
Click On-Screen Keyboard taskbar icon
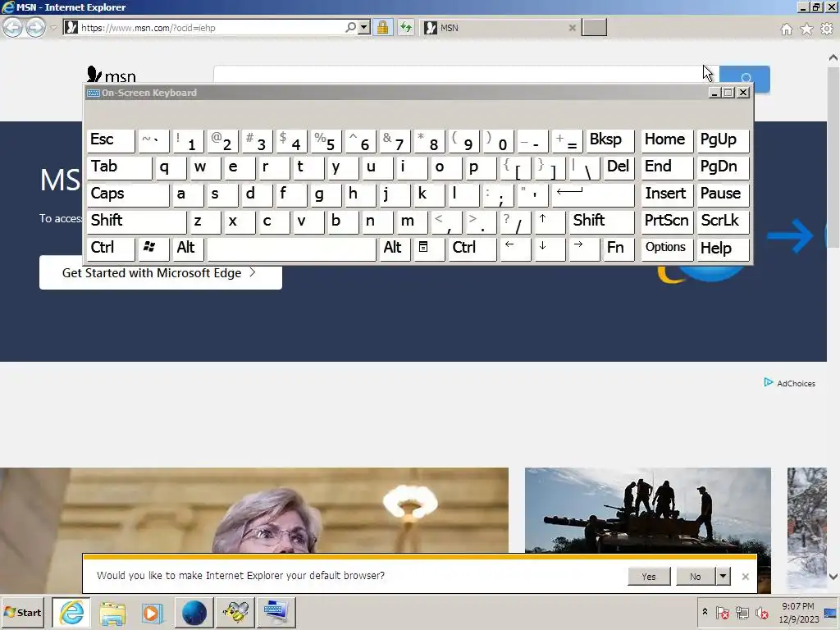tap(276, 612)
